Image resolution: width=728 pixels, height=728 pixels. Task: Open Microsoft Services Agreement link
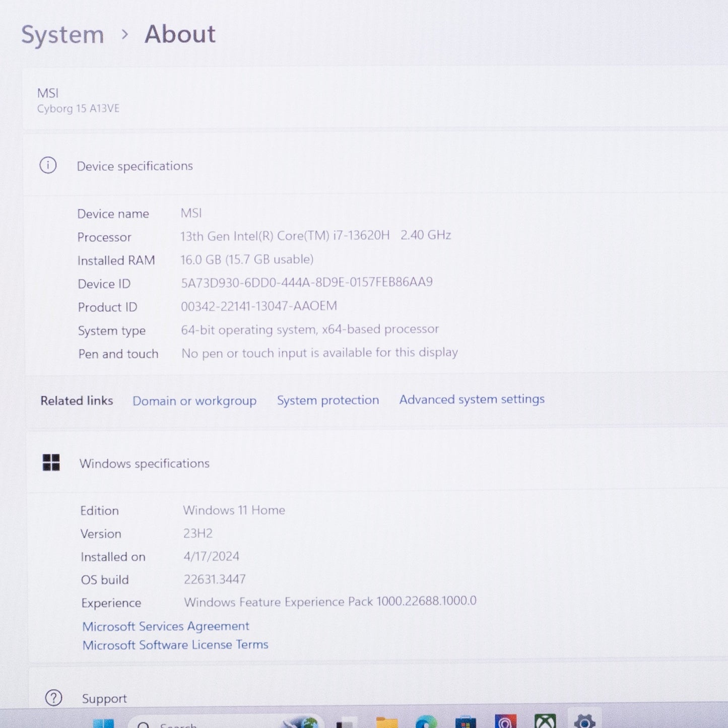166,626
